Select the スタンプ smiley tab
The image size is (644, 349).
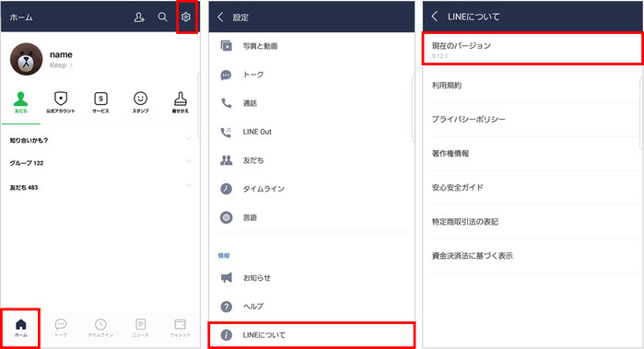[x=140, y=102]
